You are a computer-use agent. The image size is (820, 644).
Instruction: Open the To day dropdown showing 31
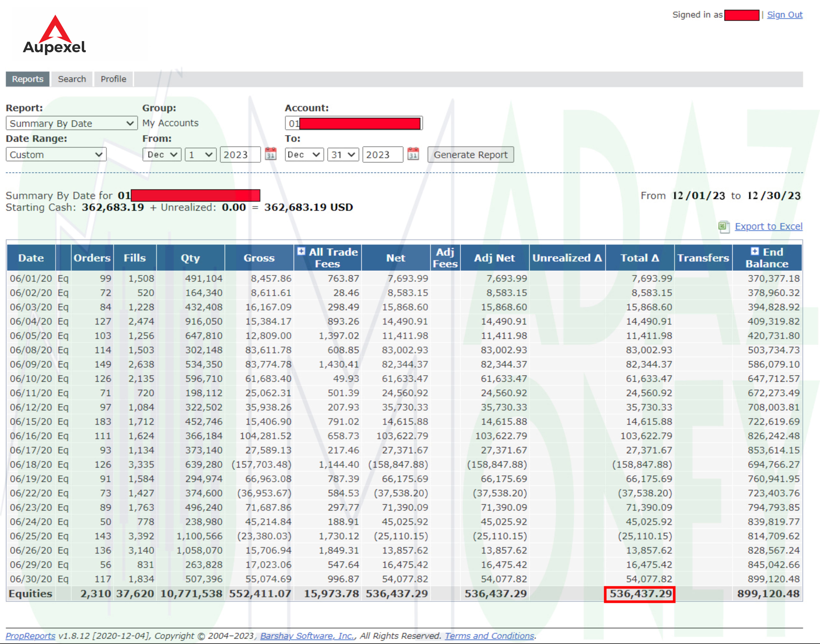click(x=343, y=155)
